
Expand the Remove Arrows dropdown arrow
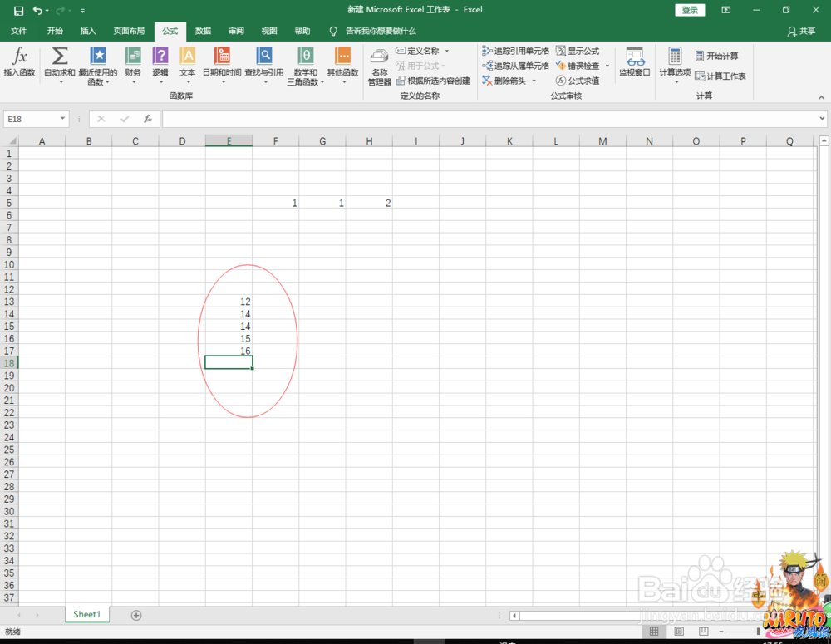pyautogui.click(x=534, y=81)
